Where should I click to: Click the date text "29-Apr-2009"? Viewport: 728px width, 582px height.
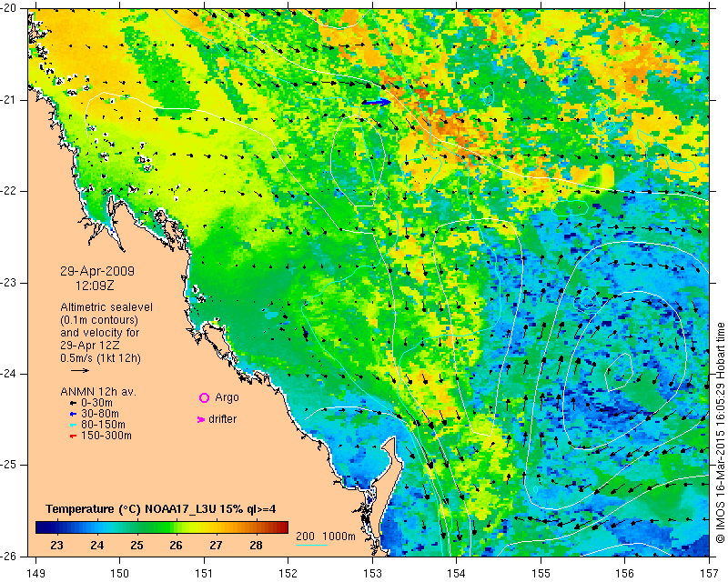coord(97,271)
